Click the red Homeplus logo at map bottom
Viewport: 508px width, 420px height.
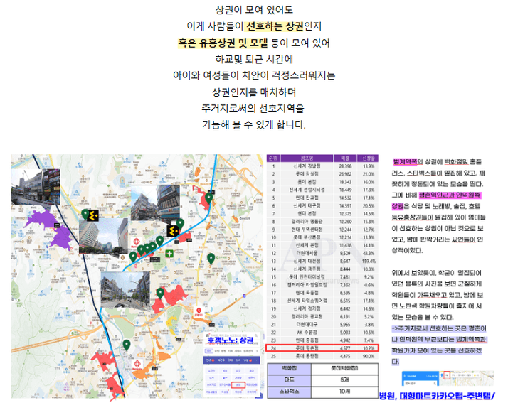pyautogui.click(x=137, y=365)
